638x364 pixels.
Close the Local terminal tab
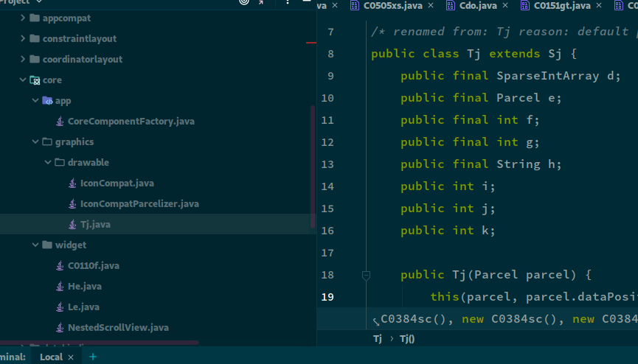click(x=71, y=357)
